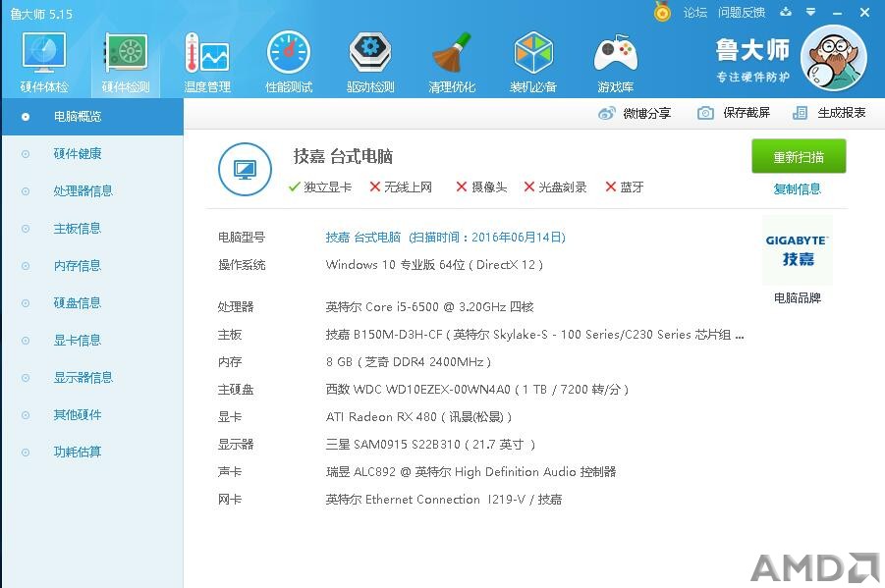The width and height of the screenshot is (885, 588).
Task: Click the 复制信息 link
Action: (x=797, y=189)
